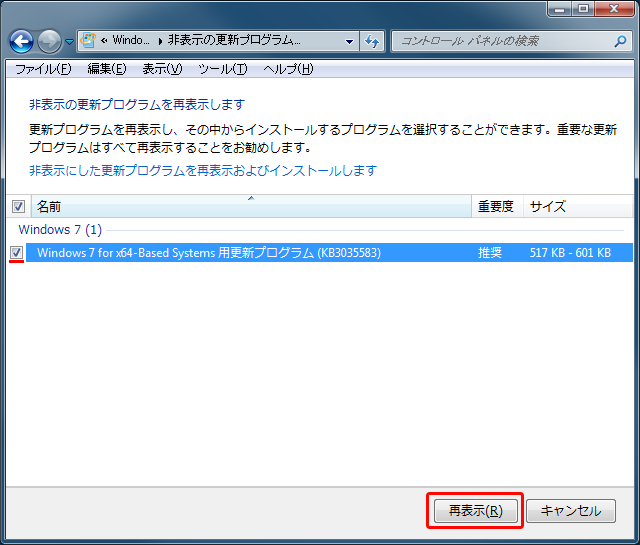Click the breadcrumb arrow before 非表示の更新プログラム
The height and width of the screenshot is (545, 640).
pos(160,41)
